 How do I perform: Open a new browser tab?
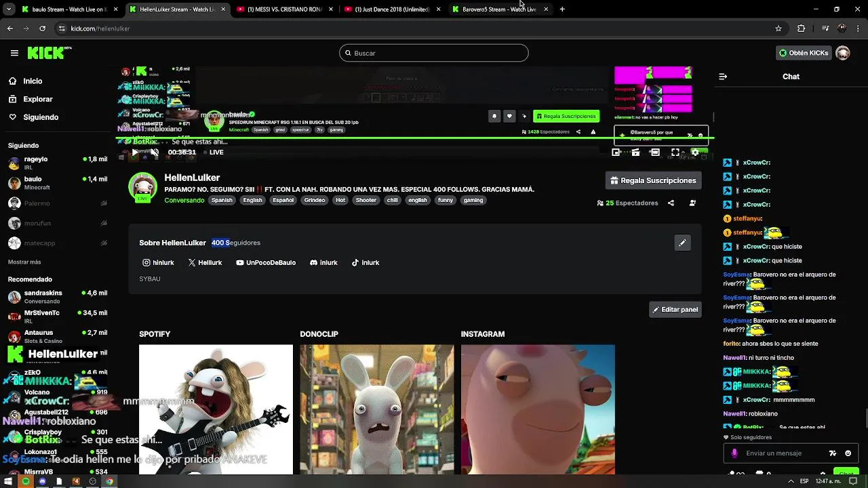pyautogui.click(x=562, y=9)
